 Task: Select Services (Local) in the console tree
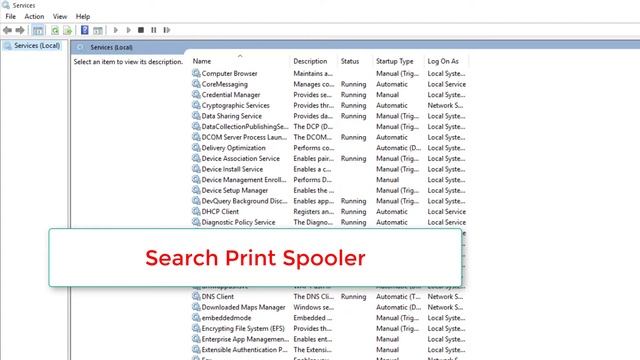(x=37, y=45)
